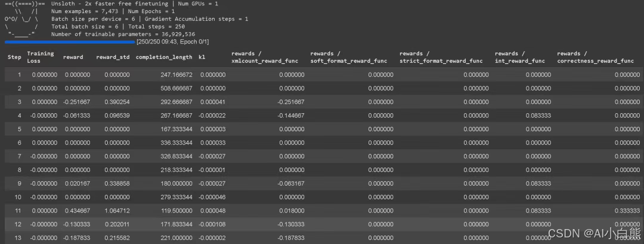Screen dimensions: 644x244
Task: Click reward value 0.434667
Action: click(77, 211)
